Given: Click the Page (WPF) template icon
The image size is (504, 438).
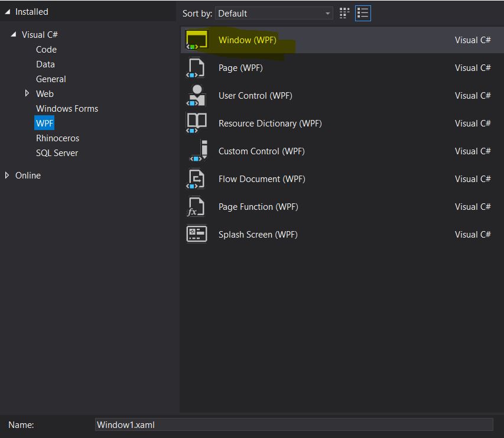Looking at the screenshot, I should (196, 67).
